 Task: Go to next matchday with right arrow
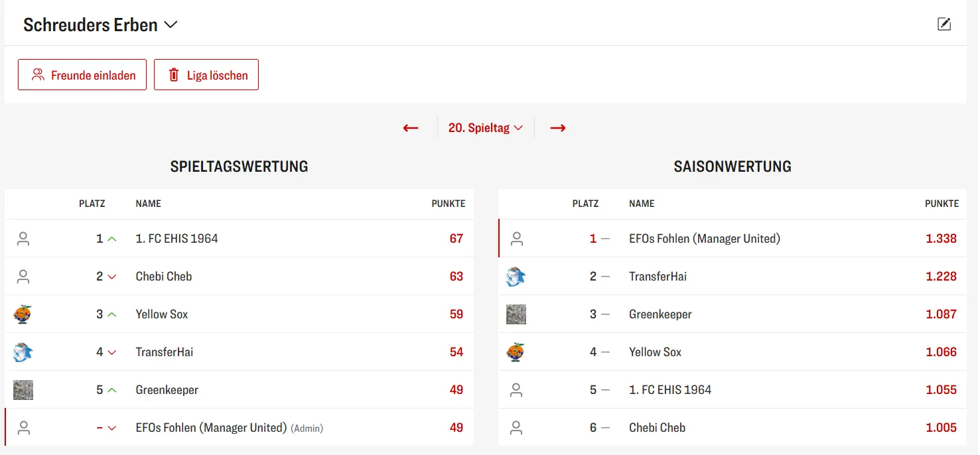pyautogui.click(x=558, y=128)
